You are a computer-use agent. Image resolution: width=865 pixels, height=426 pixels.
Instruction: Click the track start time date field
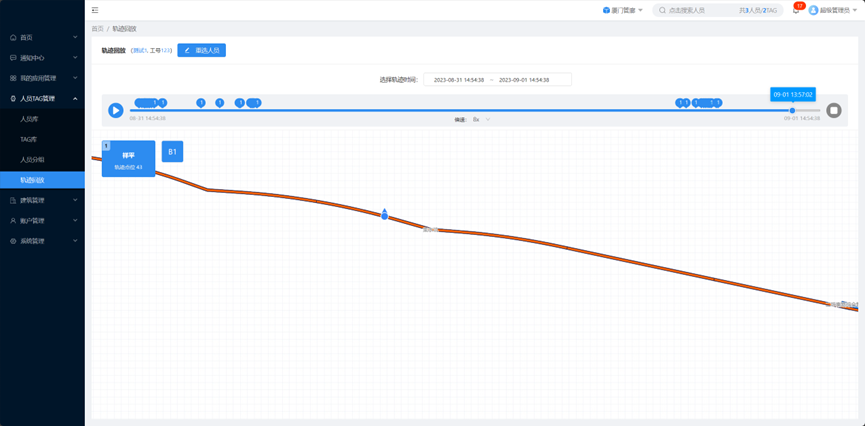pyautogui.click(x=458, y=80)
